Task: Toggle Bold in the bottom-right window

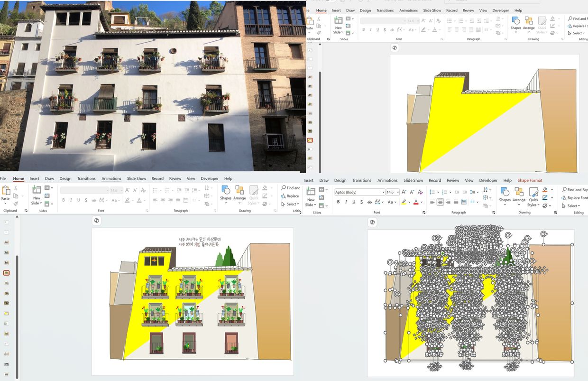Action: click(x=338, y=202)
